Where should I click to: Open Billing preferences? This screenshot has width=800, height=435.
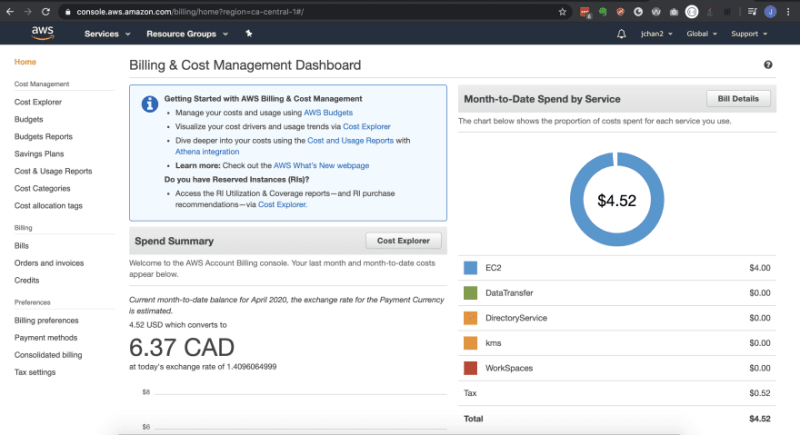pyautogui.click(x=46, y=320)
